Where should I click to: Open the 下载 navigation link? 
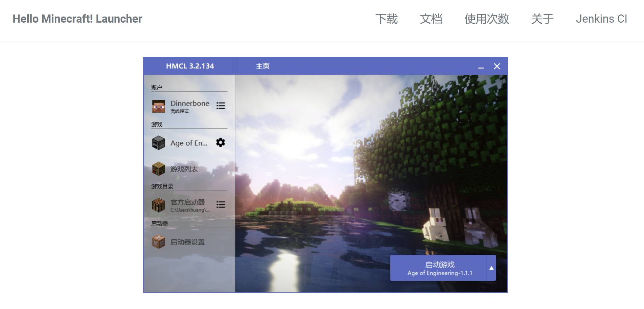(386, 19)
